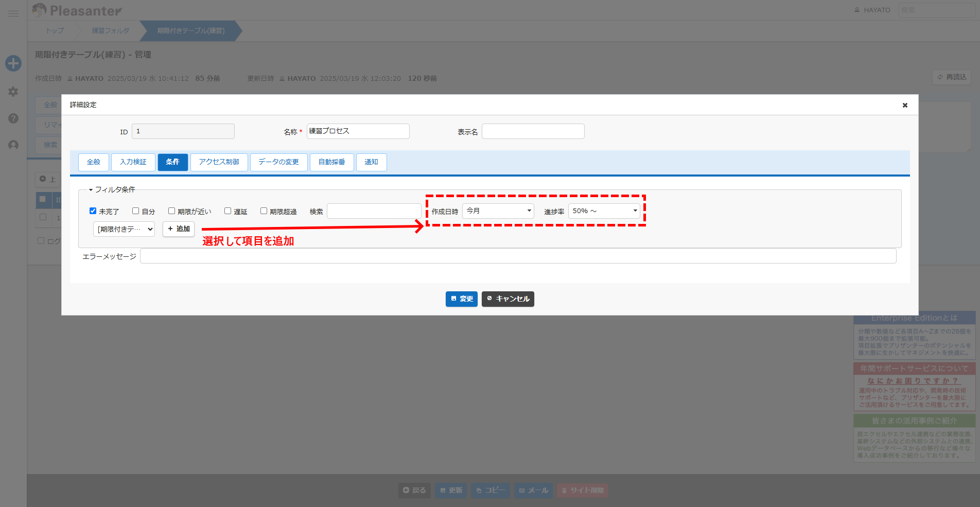This screenshot has height=507, width=980.
Task: Enable the 自分 checkbox
Action: point(136,211)
